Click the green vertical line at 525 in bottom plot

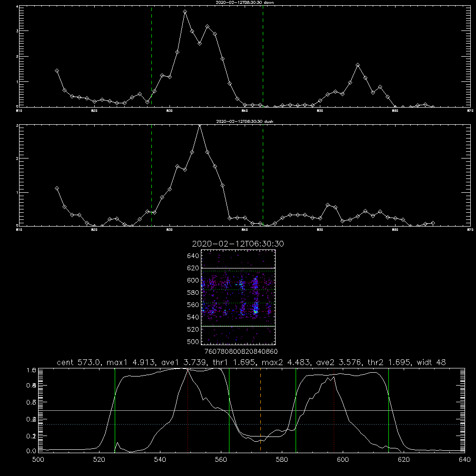[115, 410]
